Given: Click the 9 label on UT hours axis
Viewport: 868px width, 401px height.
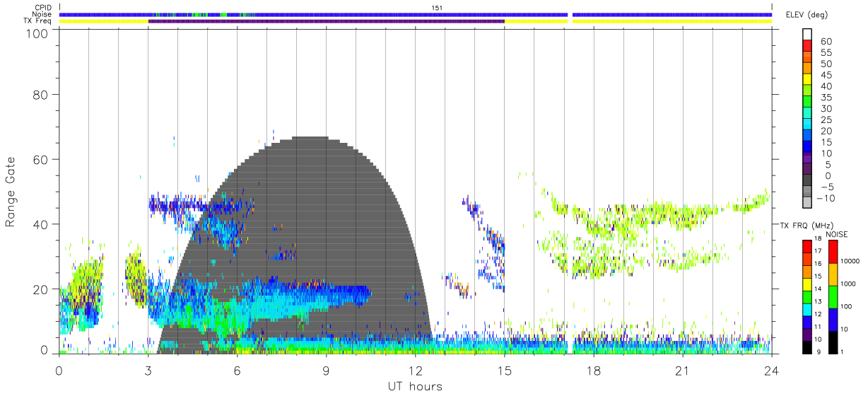Looking at the screenshot, I should tap(326, 371).
